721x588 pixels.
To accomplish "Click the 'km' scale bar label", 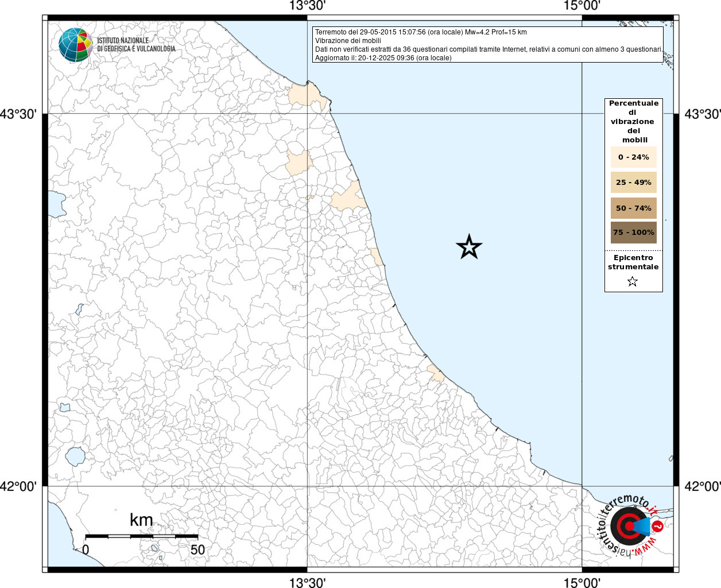I will pyautogui.click(x=141, y=520).
